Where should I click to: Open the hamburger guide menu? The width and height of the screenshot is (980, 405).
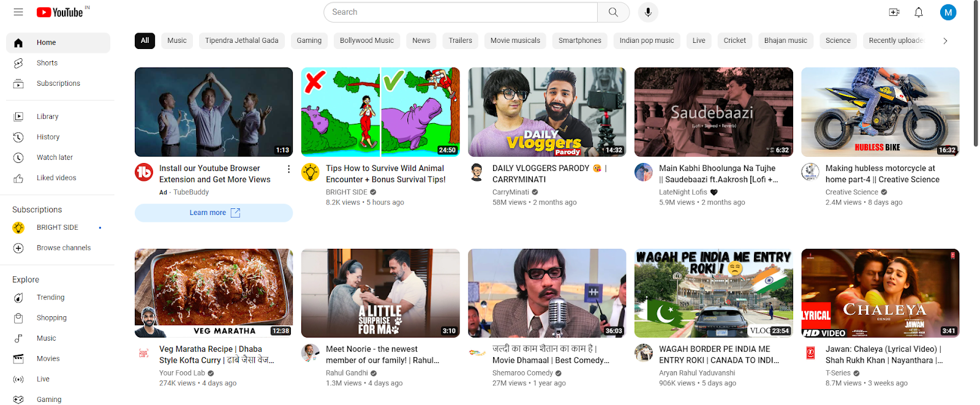point(18,12)
